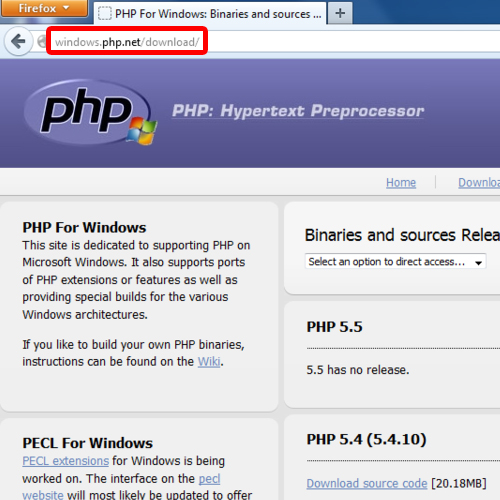Click the 'PHP For Windows' heading text
The image size is (500, 500).
click(84, 228)
